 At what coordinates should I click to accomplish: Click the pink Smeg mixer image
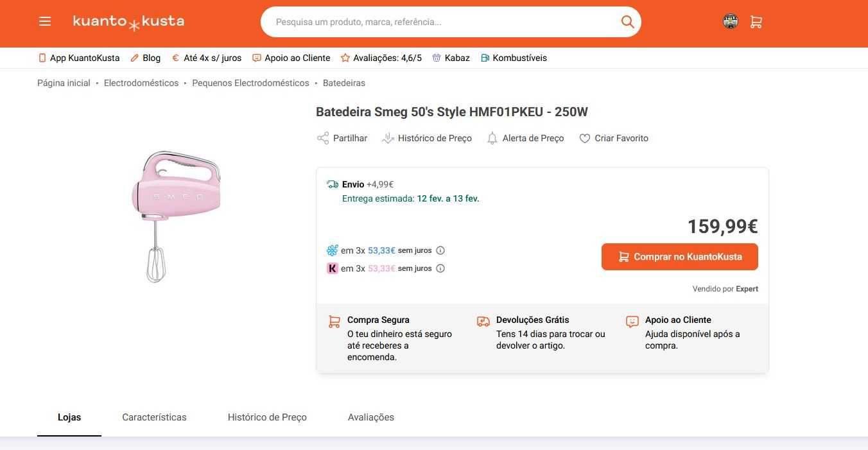pyautogui.click(x=176, y=216)
